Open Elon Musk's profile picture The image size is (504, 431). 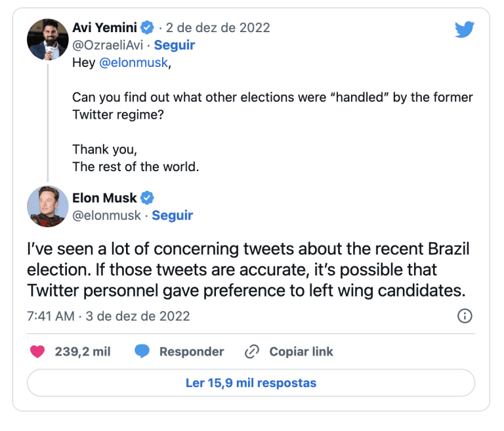tap(48, 207)
